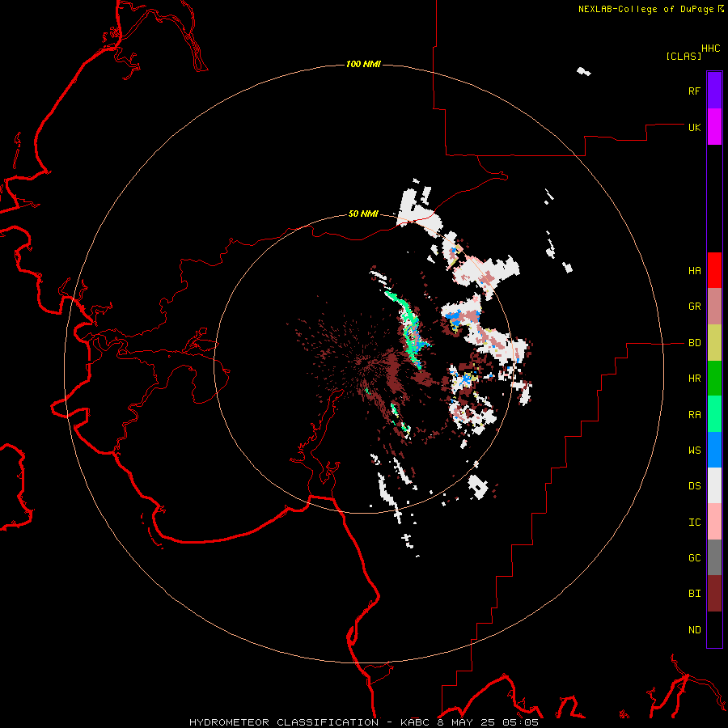Click the HA legend label
Screen dimensions: 728x728
point(694,271)
